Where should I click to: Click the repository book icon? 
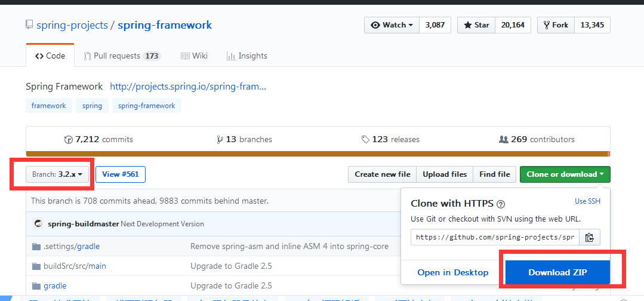pyautogui.click(x=29, y=24)
